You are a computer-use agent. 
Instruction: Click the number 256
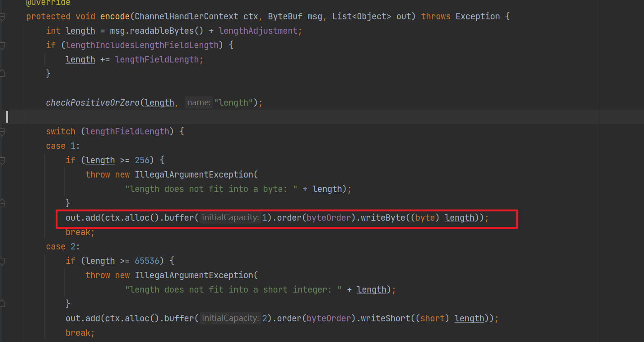(x=142, y=160)
